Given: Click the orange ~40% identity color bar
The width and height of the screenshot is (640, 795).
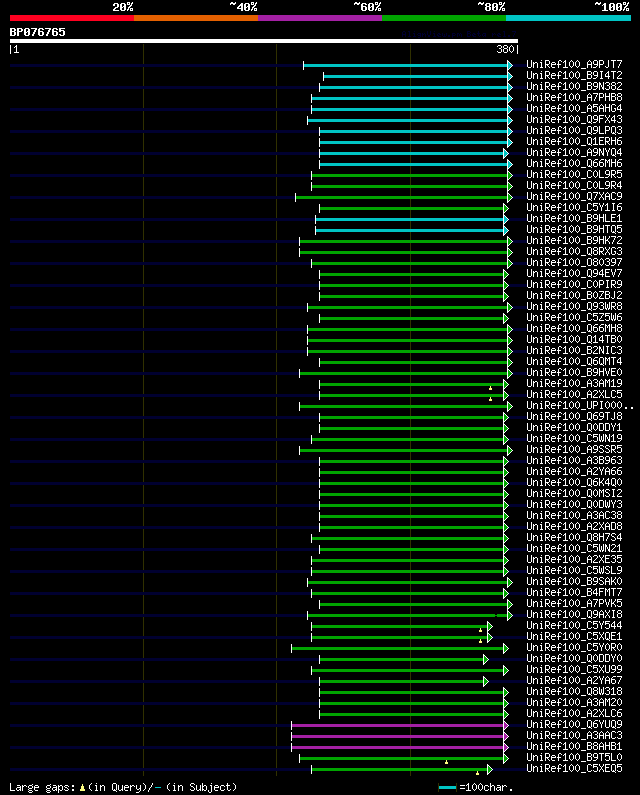Looking at the screenshot, I should [x=196, y=18].
